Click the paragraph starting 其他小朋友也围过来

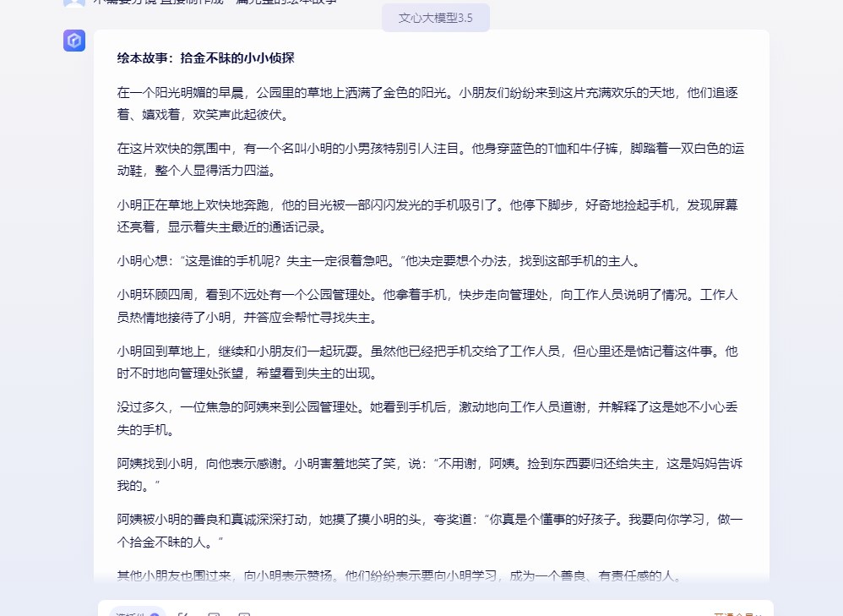400,576
